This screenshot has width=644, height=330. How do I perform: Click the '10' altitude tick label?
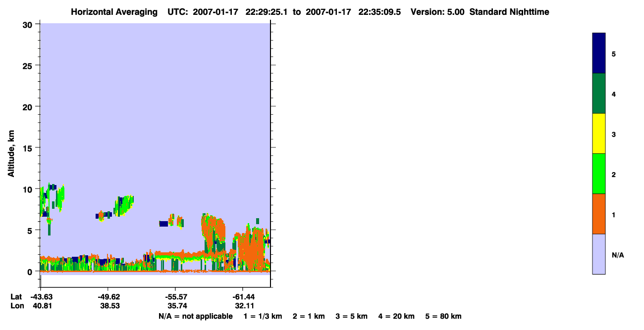point(28,189)
